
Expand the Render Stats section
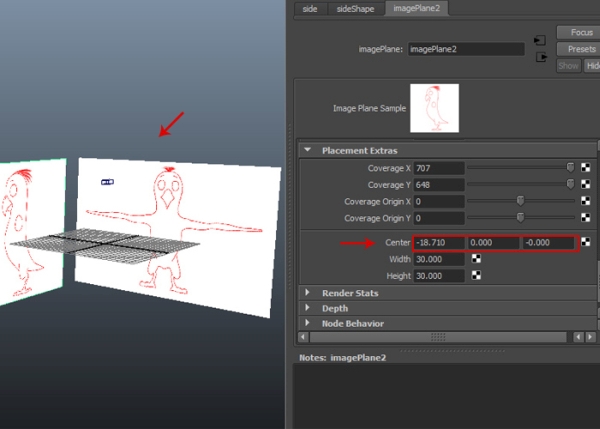click(x=307, y=293)
